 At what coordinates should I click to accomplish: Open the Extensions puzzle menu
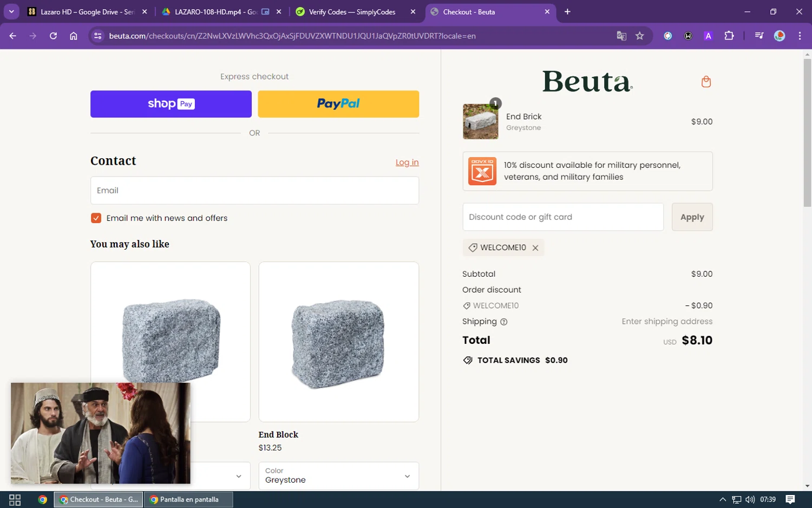pos(729,36)
